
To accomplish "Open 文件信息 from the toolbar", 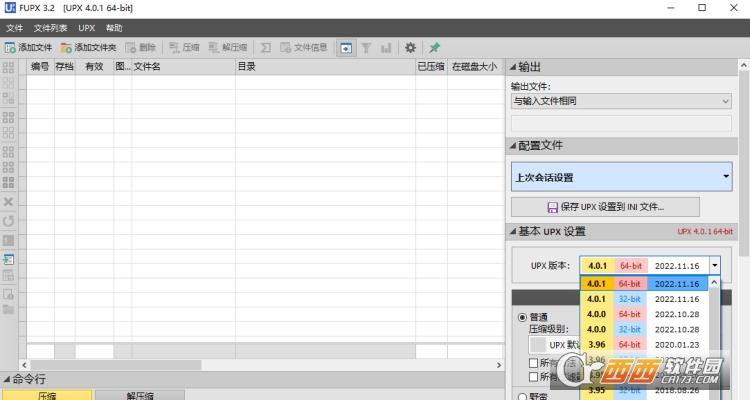I will point(304,48).
